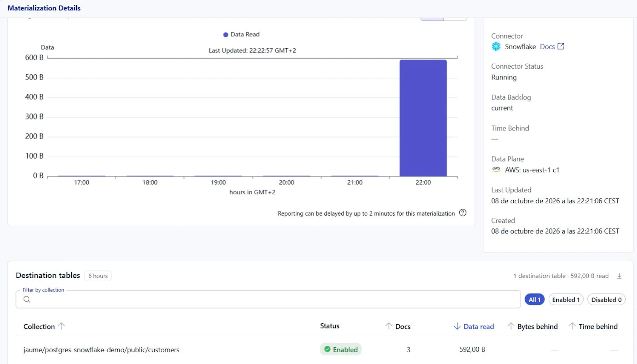This screenshot has width=637, height=364.
Task: Select the Enabled 1 filter chip
Action: pyautogui.click(x=566, y=299)
